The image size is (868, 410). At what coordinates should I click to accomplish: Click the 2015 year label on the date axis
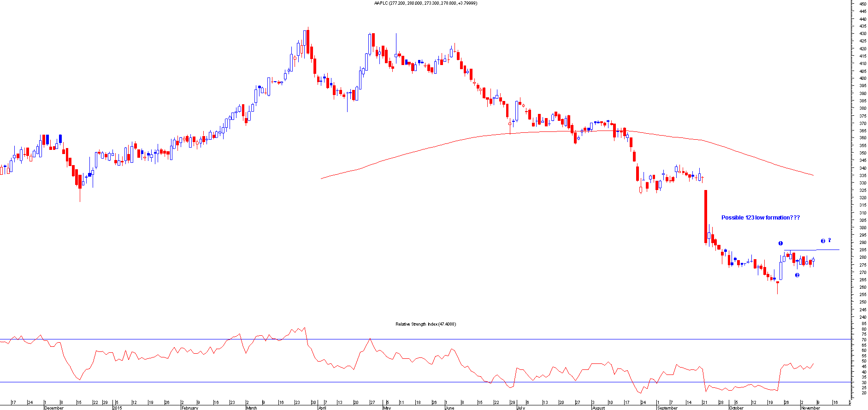[x=118, y=408]
